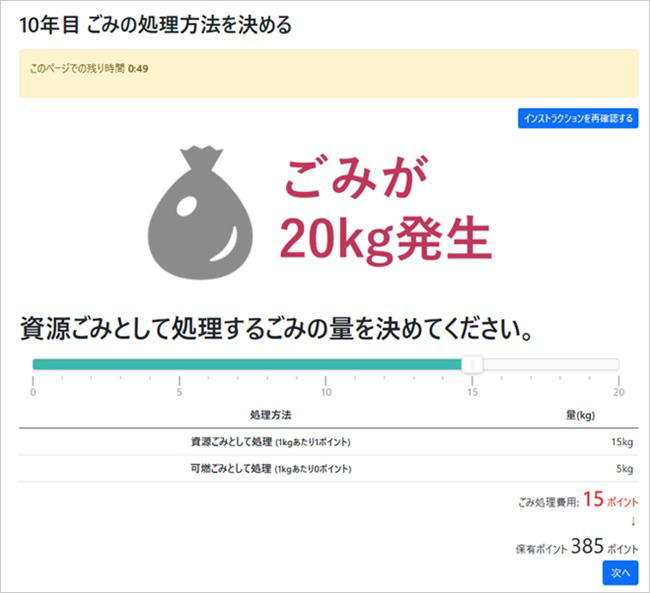Image resolution: width=650 pixels, height=593 pixels.
Task: Click the 次へ button
Action: pos(619,573)
